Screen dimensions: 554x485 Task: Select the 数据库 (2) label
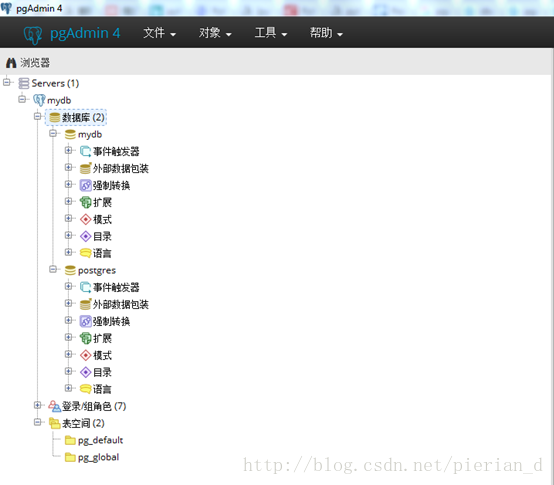[83, 117]
